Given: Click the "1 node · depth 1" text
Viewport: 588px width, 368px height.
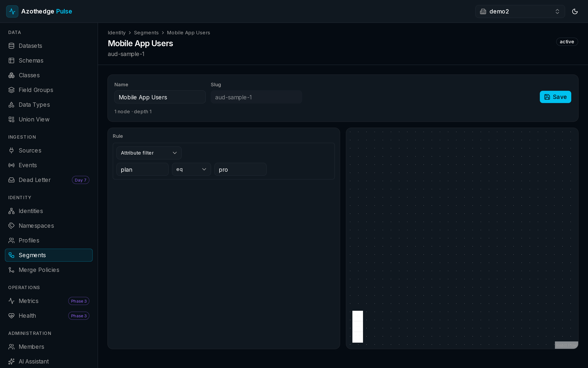Looking at the screenshot, I should [133, 111].
